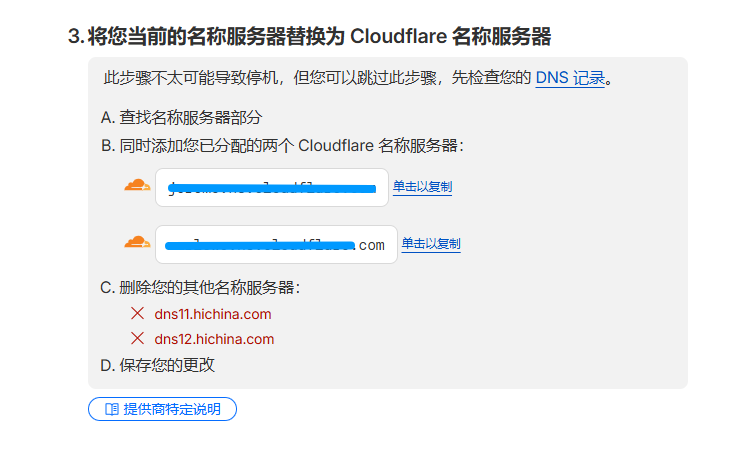This screenshot has height=450, width=741.
Task: Click red X icon beside dns11.hichina.com
Action: coord(138,314)
